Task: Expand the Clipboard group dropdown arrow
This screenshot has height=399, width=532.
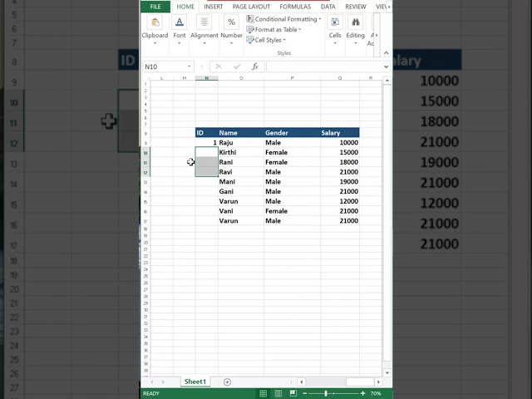Action: [x=155, y=43]
